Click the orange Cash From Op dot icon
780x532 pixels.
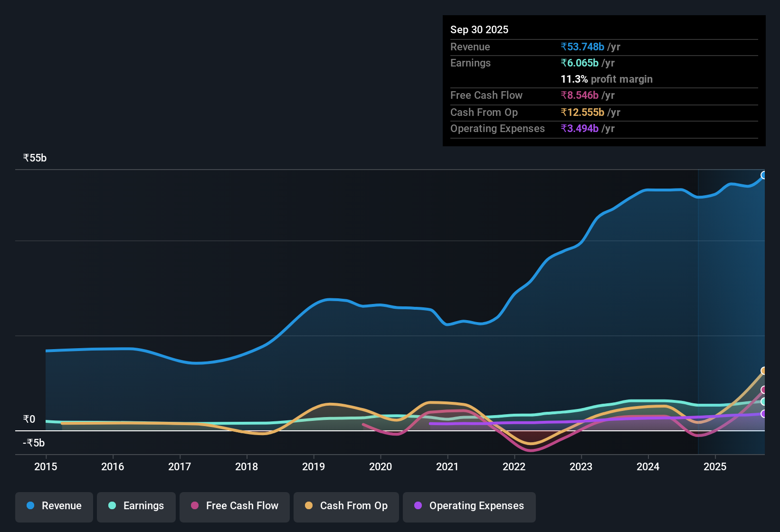pyautogui.click(x=309, y=506)
